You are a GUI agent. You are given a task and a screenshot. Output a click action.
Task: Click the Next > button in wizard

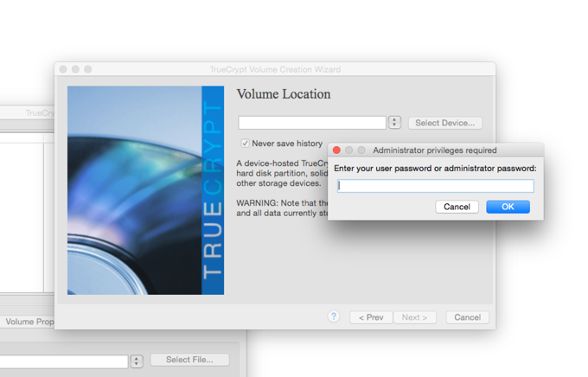point(414,317)
